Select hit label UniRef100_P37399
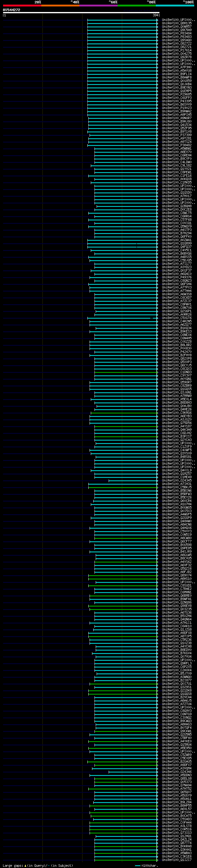 pyautogui.click(x=177, y=135)
